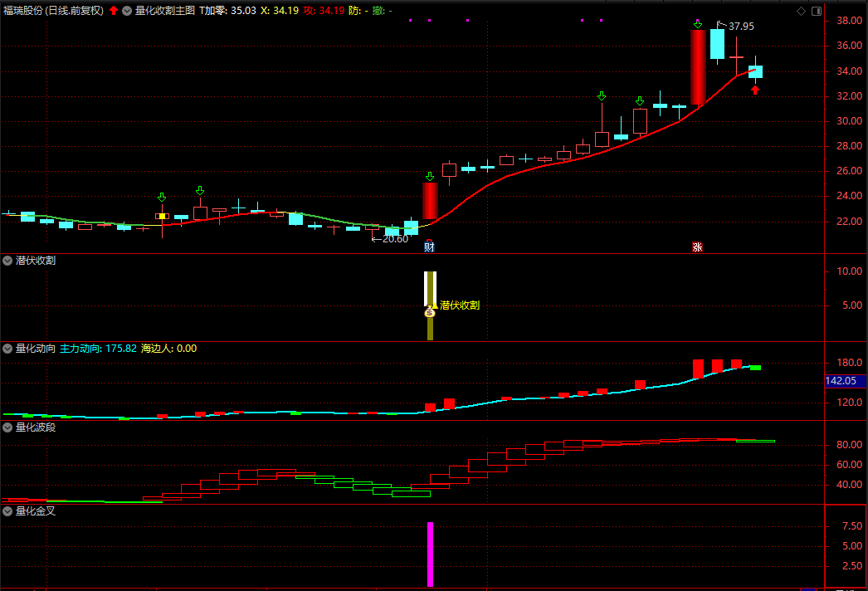
Task: Click the 量化动向 panel title
Action: tap(36, 349)
